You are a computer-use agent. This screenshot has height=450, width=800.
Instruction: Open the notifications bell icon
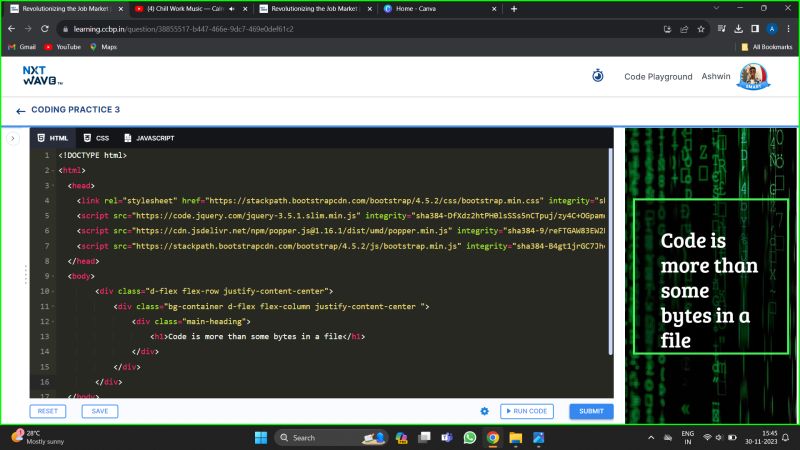786,438
